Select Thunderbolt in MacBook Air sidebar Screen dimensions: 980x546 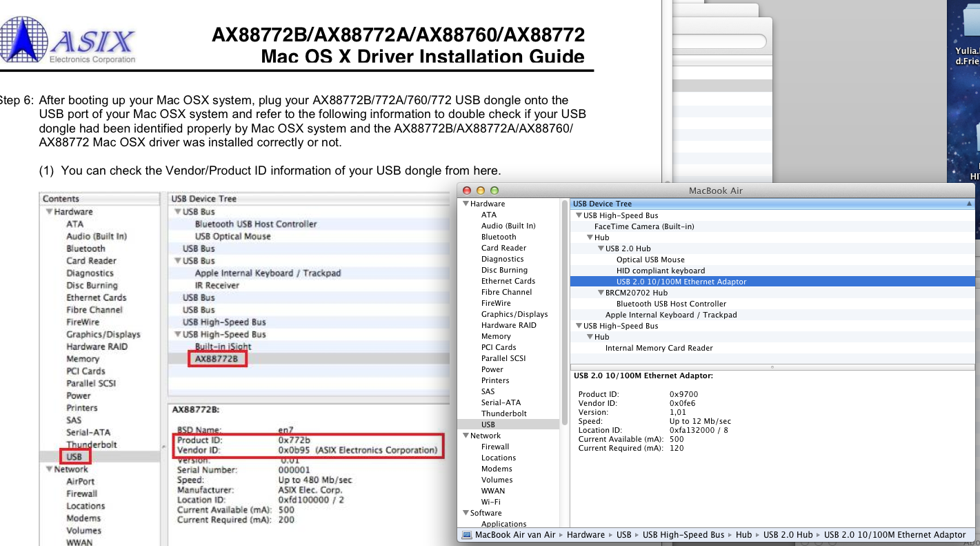tap(503, 413)
